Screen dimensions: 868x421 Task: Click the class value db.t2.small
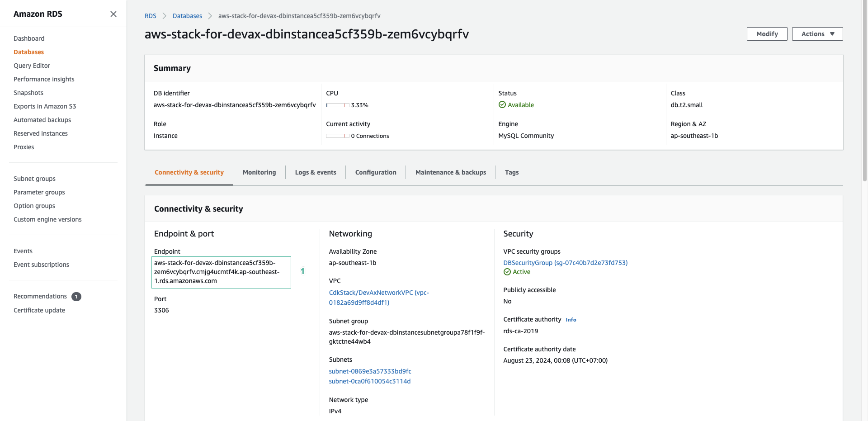click(687, 105)
